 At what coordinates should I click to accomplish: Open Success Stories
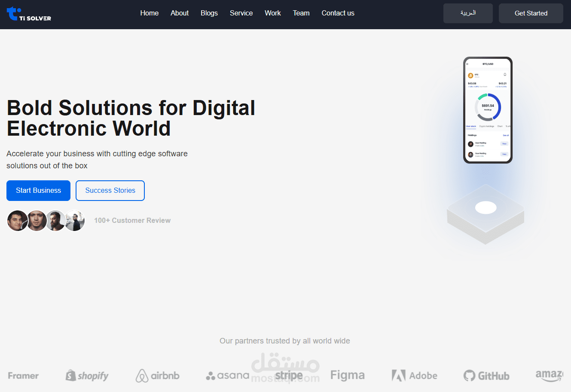(x=110, y=191)
